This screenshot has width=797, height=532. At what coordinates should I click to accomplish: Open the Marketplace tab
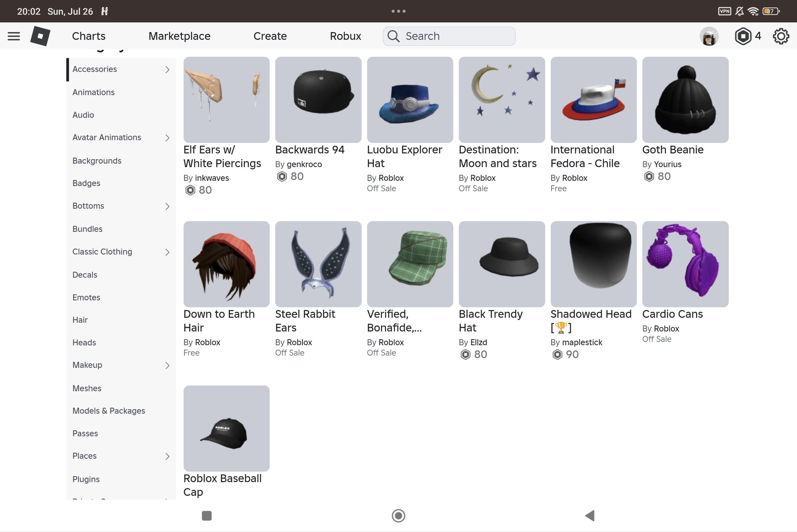point(180,36)
